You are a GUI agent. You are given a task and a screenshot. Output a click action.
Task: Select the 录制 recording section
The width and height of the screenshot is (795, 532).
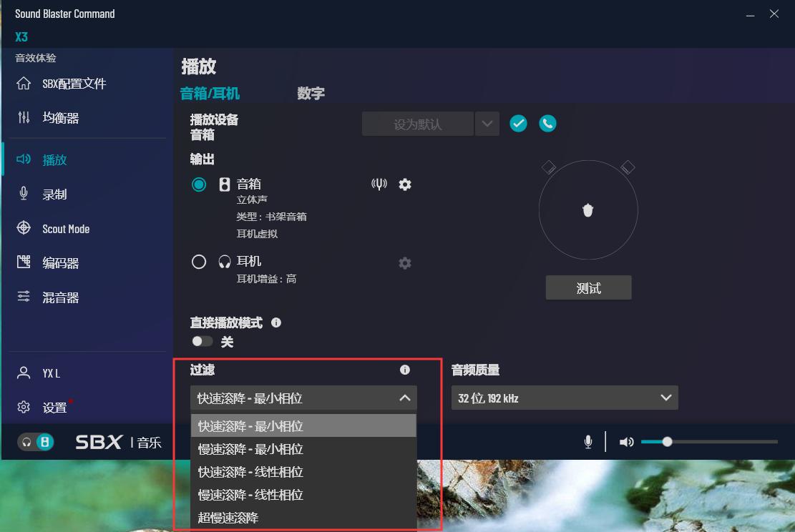pyautogui.click(x=59, y=194)
